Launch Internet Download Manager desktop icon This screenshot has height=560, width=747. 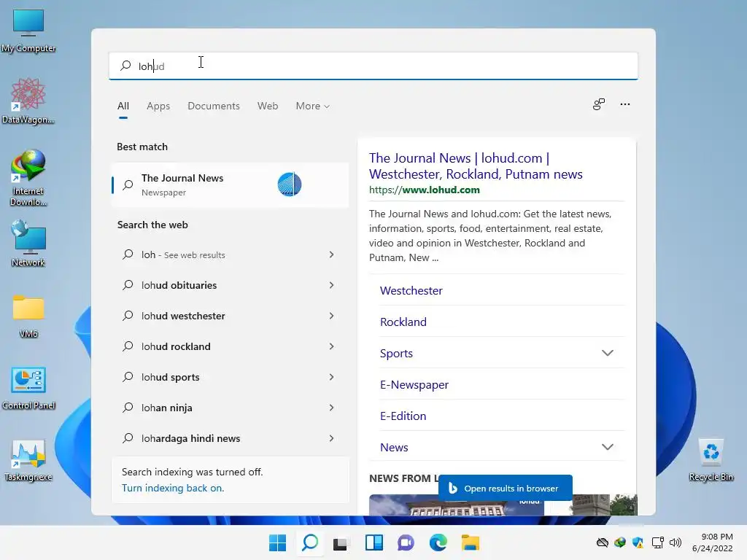point(28,178)
